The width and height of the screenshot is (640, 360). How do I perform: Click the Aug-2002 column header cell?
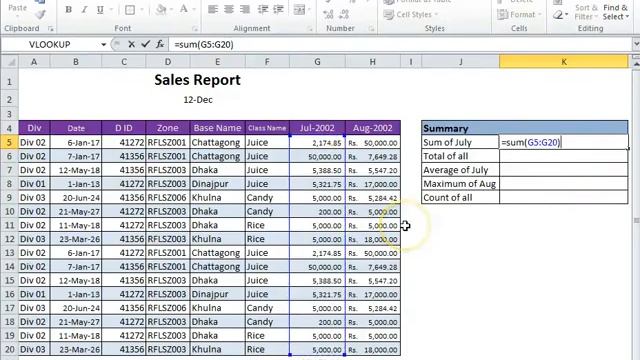point(373,128)
